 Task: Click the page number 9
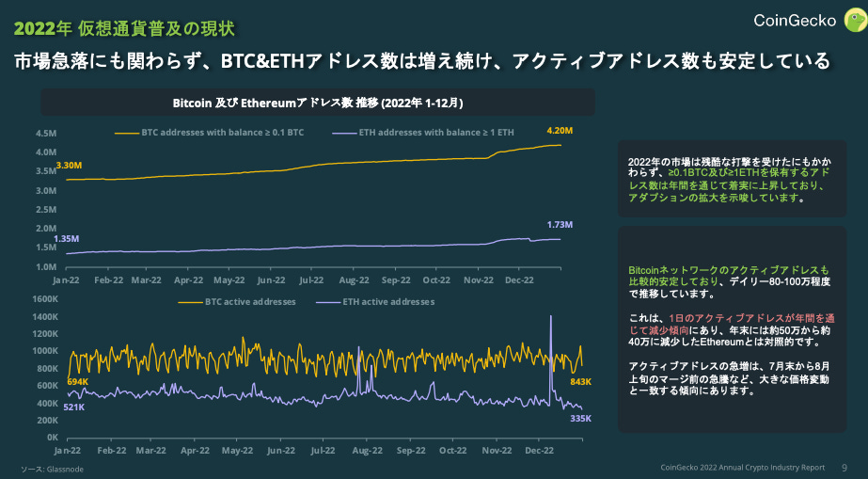(844, 468)
